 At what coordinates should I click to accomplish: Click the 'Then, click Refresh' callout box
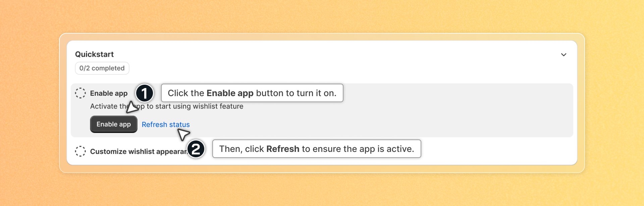tap(317, 149)
